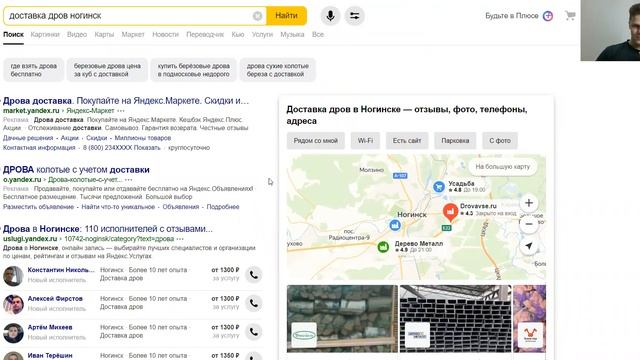Open the Кью tab

point(238,35)
